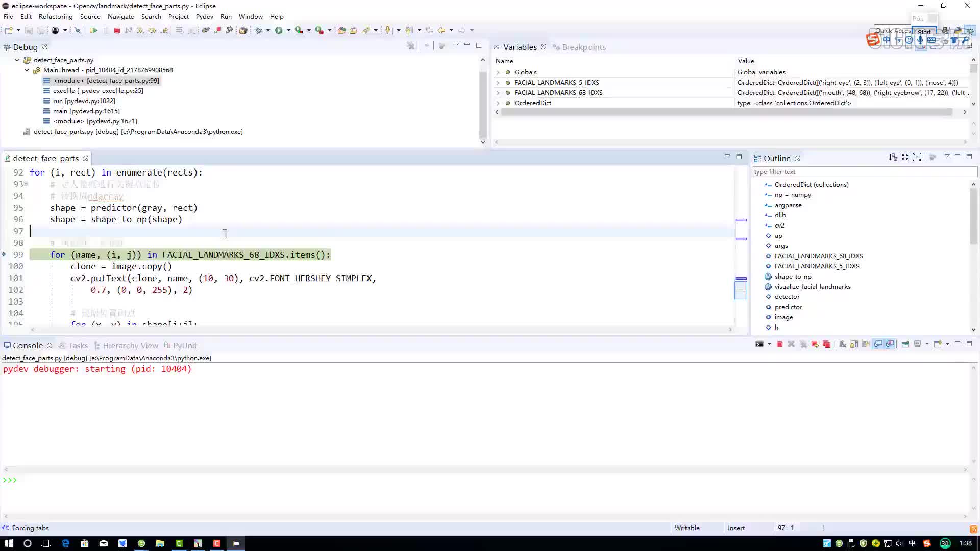Switch to the Hierarchy View tab
Viewport: 980px width, 551px height.
click(126, 345)
